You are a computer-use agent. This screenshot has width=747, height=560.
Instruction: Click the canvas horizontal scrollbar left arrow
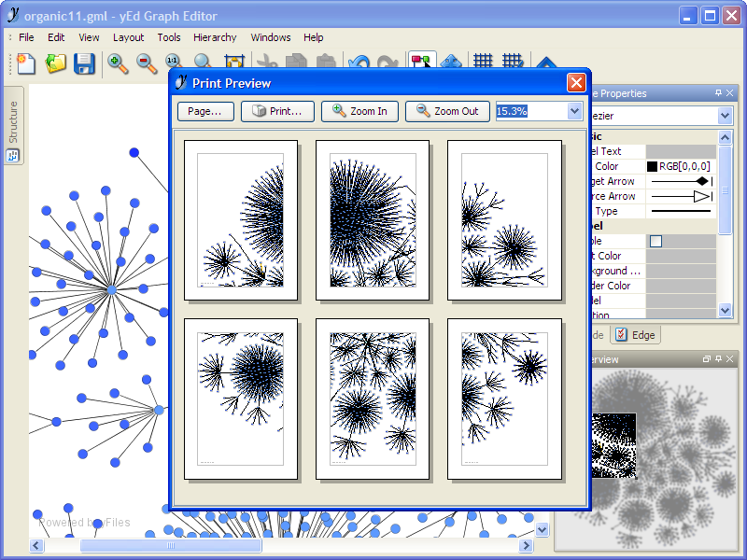pyautogui.click(x=36, y=545)
